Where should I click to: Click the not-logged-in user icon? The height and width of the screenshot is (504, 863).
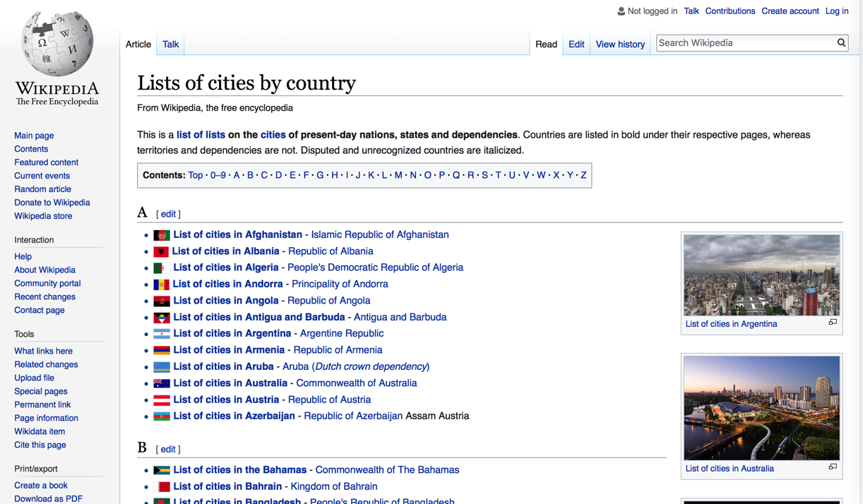(621, 11)
